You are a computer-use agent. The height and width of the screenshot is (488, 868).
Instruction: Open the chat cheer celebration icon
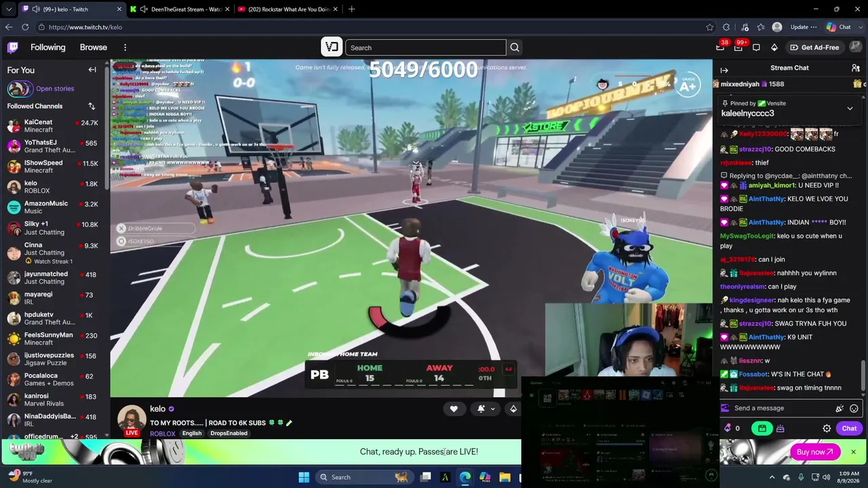[840, 408]
